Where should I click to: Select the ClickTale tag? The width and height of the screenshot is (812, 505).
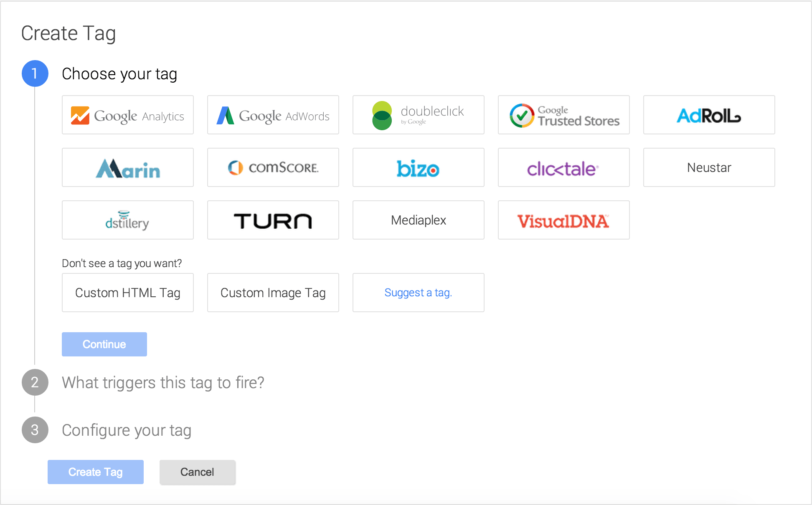[563, 167]
